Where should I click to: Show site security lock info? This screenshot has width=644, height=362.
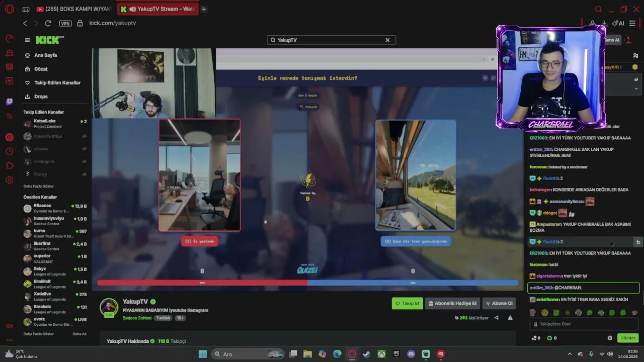(x=79, y=23)
